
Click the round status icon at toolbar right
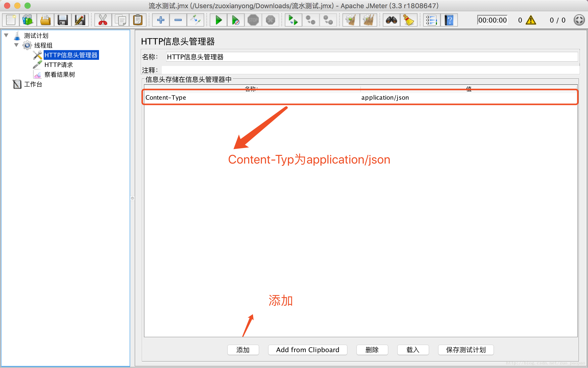point(579,20)
